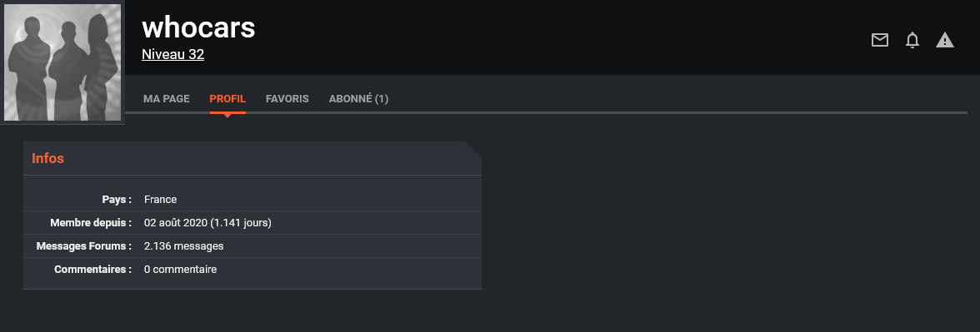The width and height of the screenshot is (980, 332).
Task: Click the whocars username heading
Action: pos(198,27)
